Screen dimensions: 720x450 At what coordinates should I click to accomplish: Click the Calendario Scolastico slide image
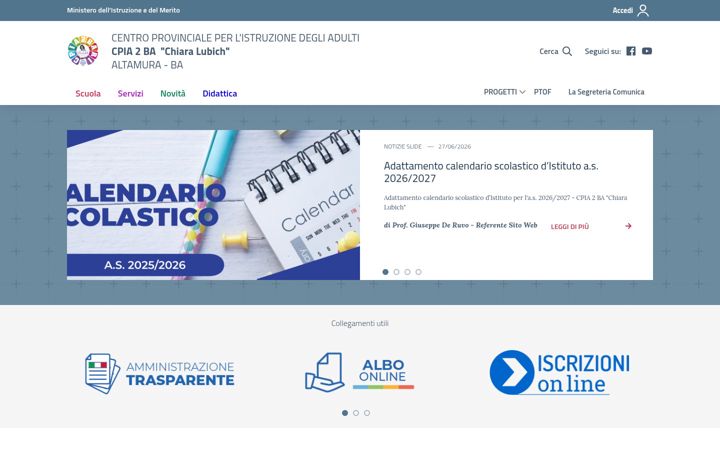[214, 205]
